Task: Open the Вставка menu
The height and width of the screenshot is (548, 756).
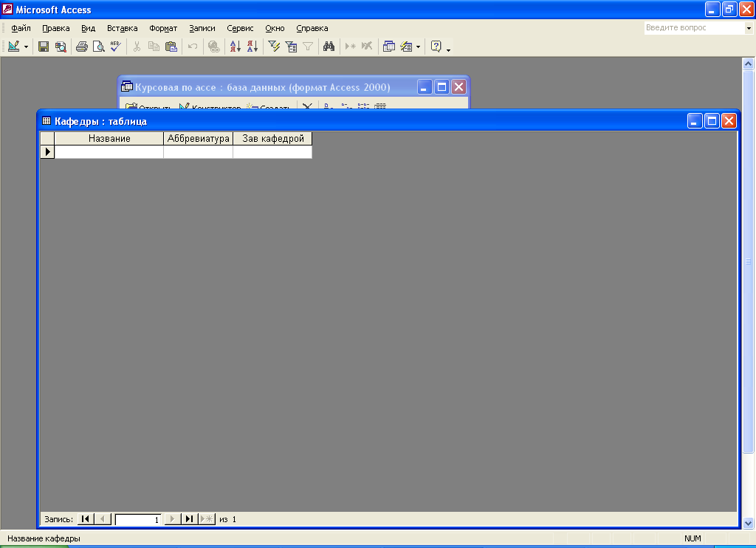Action: (122, 28)
